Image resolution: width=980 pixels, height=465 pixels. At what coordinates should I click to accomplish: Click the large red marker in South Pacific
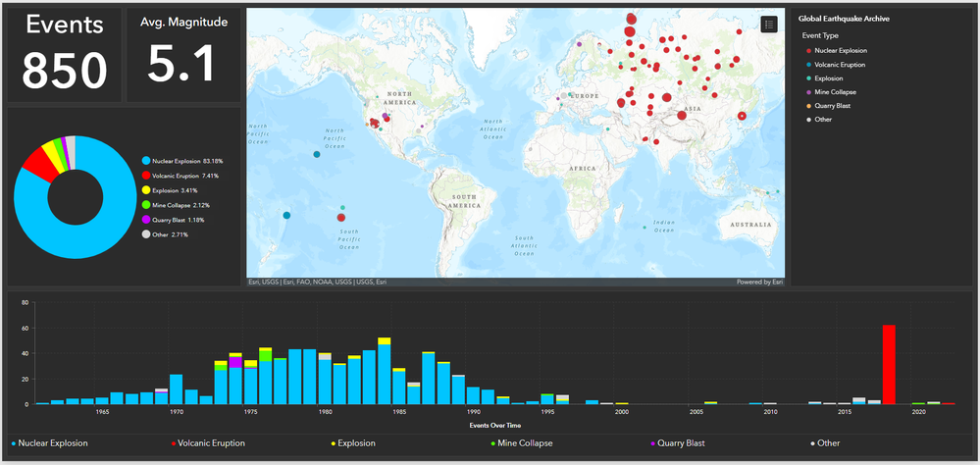tap(341, 218)
